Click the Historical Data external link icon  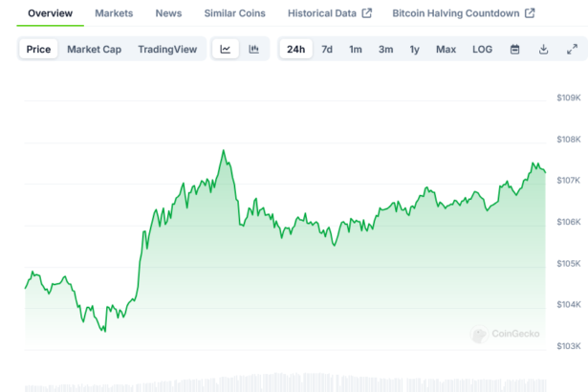pos(367,13)
